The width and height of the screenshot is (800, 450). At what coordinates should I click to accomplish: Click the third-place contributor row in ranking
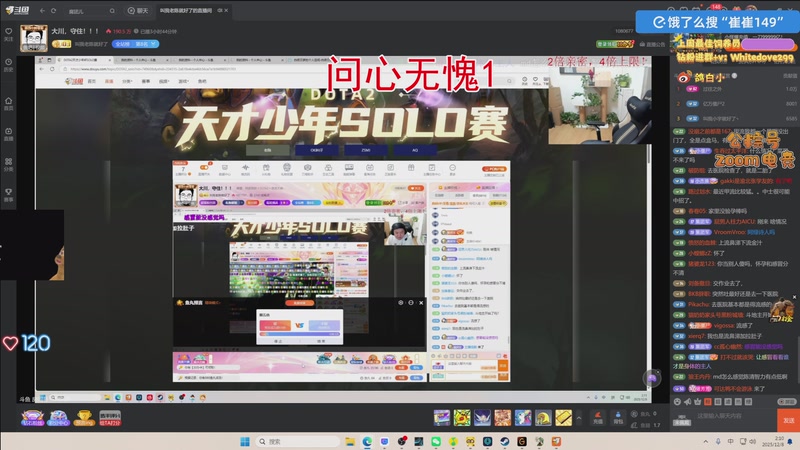[x=735, y=118]
